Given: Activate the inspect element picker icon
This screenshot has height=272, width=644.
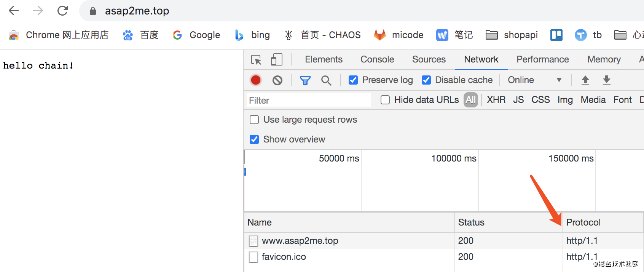Looking at the screenshot, I should coord(256,60).
